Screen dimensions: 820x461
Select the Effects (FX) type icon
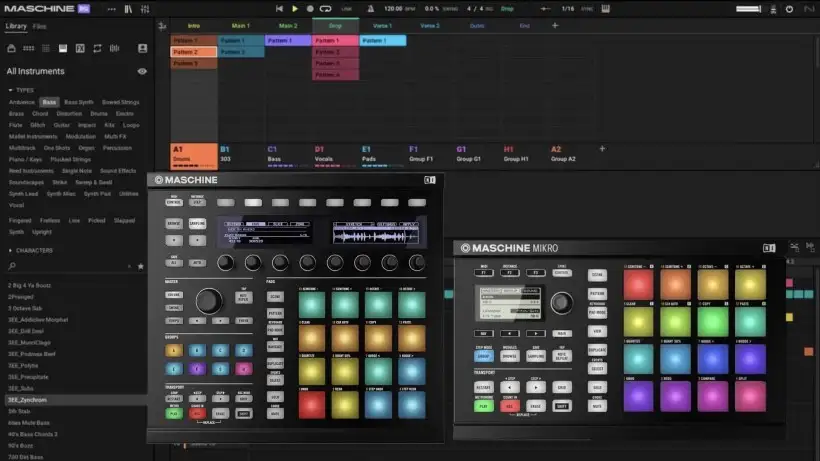[80, 48]
